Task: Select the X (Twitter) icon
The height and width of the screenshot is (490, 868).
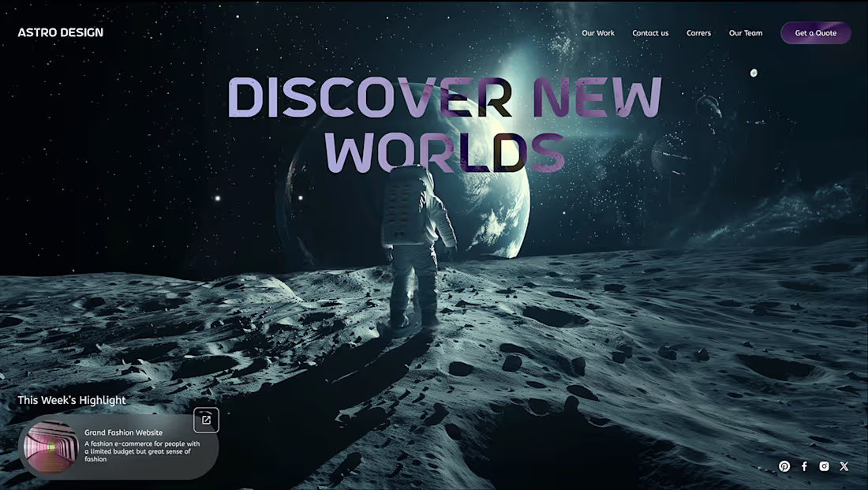Action: pos(844,466)
